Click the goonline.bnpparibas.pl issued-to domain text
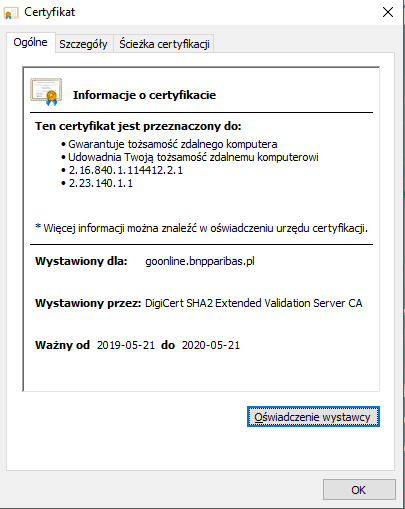This screenshot has height=509, width=405. point(200,261)
